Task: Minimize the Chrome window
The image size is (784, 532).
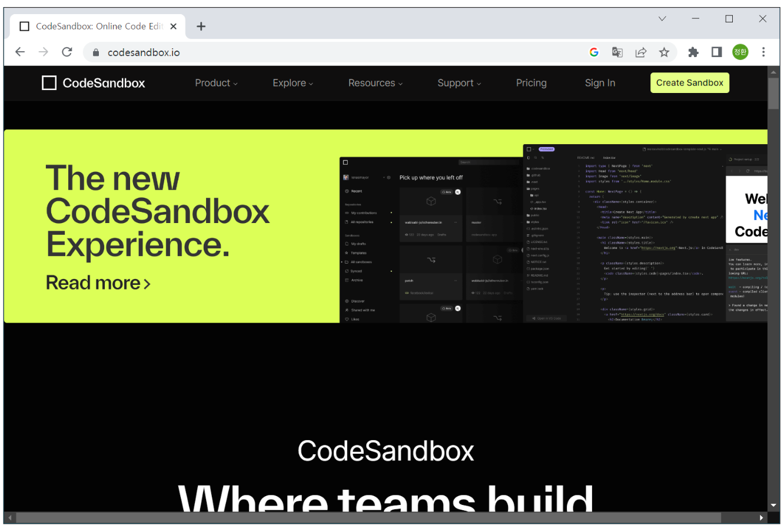Action: tap(696, 19)
